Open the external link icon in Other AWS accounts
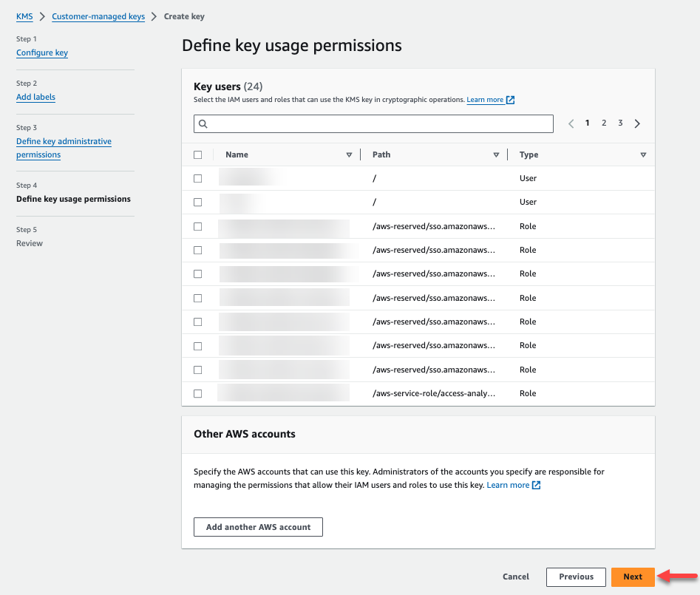Screen dimensions: 700x595 tap(536, 485)
